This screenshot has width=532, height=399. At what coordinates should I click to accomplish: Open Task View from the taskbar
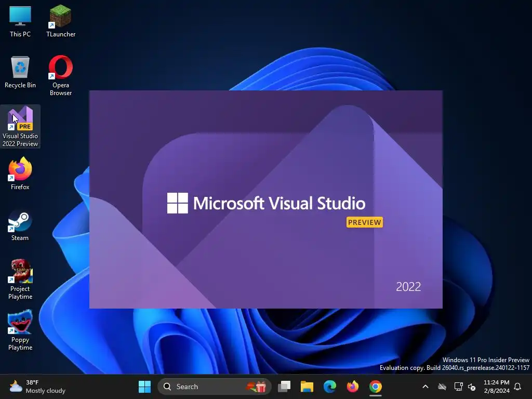(x=284, y=387)
